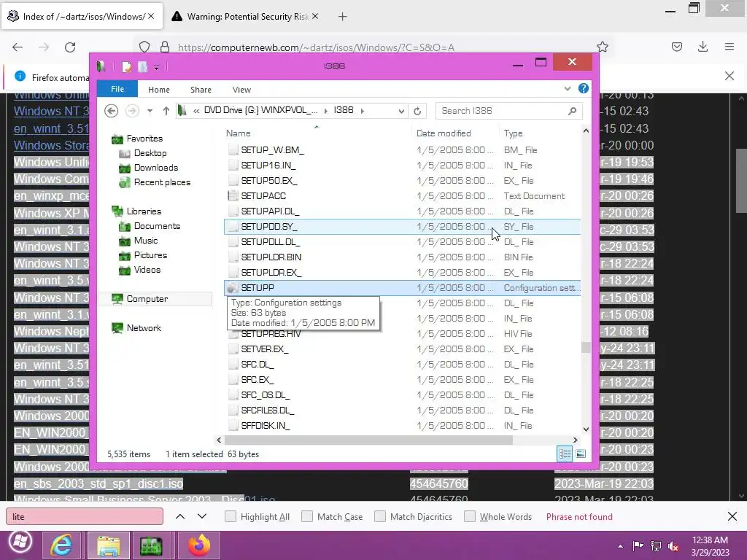Open the Home ribbon tab

pos(158,90)
